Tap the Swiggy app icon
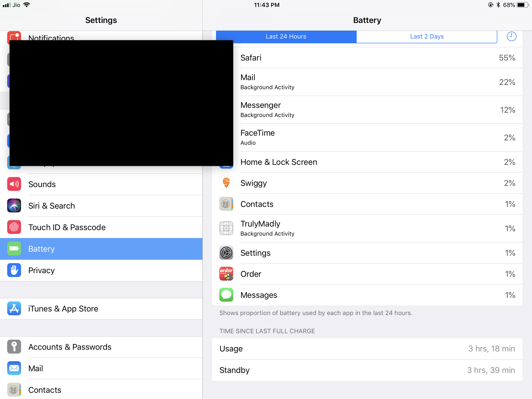The width and height of the screenshot is (532, 399). point(226,183)
